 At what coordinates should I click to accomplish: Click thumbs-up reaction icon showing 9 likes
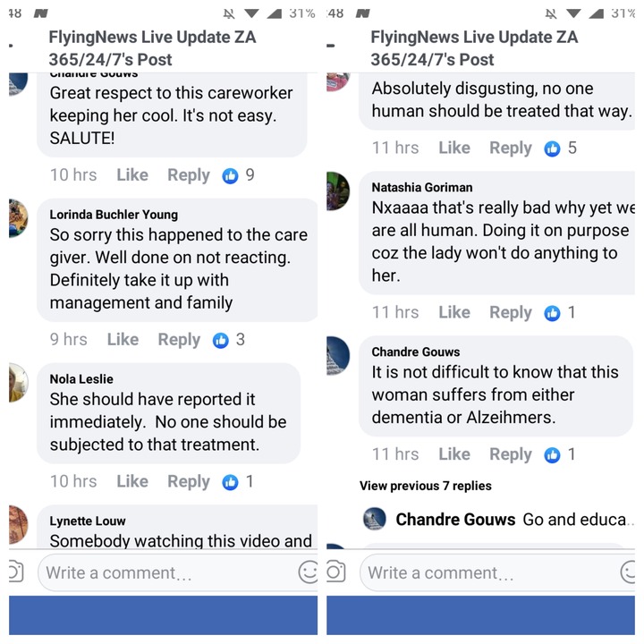(x=230, y=176)
